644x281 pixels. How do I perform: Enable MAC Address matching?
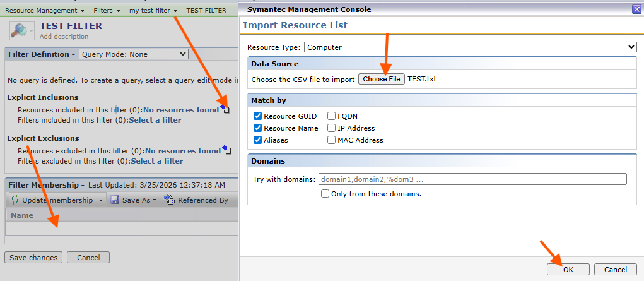[x=331, y=140]
